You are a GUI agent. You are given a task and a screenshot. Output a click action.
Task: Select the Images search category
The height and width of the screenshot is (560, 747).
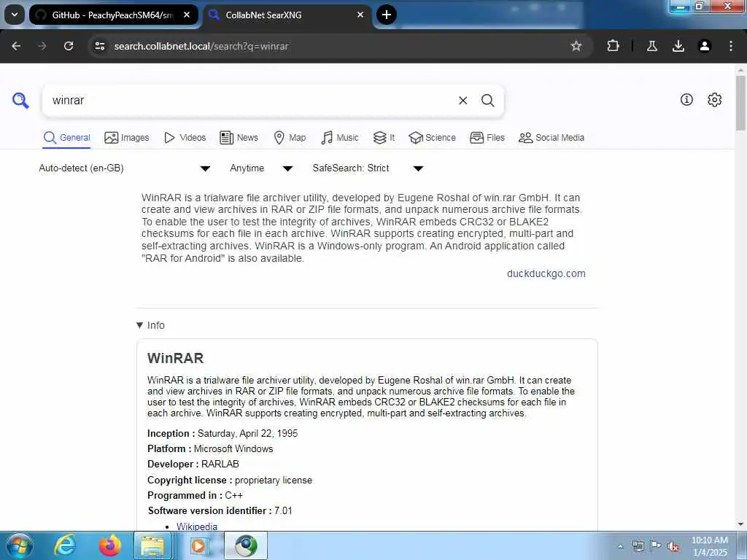tap(126, 138)
